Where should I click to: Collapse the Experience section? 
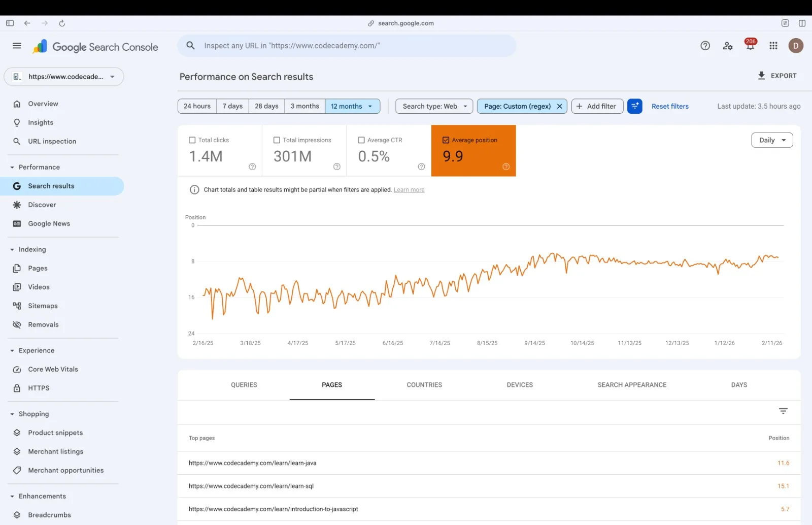[12, 350]
